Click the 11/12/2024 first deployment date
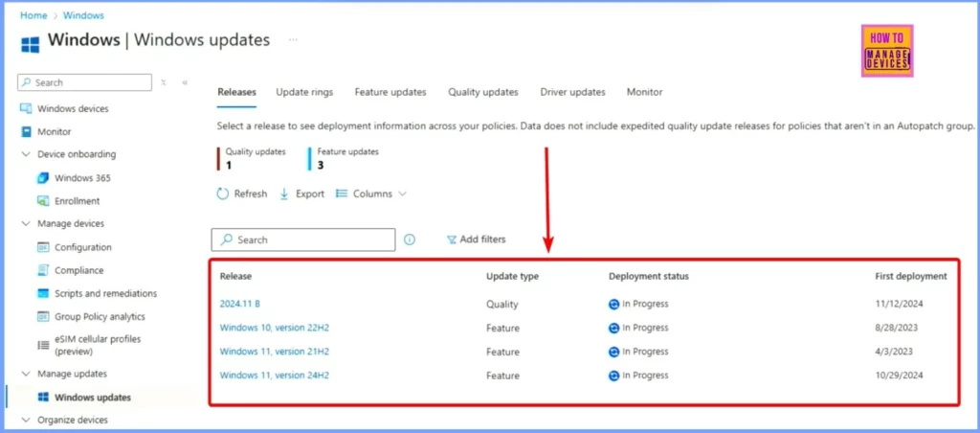Screen dimensions: 980x433 point(900,304)
